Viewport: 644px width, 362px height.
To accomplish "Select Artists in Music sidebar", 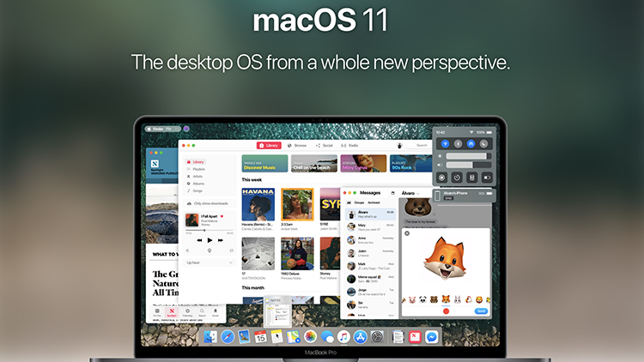I will [x=195, y=177].
